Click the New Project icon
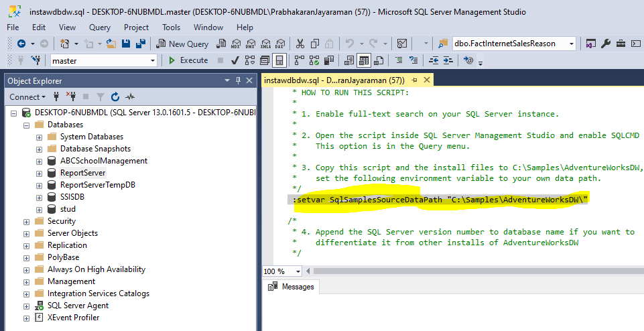Viewport: 644px width, 331px height. point(64,44)
